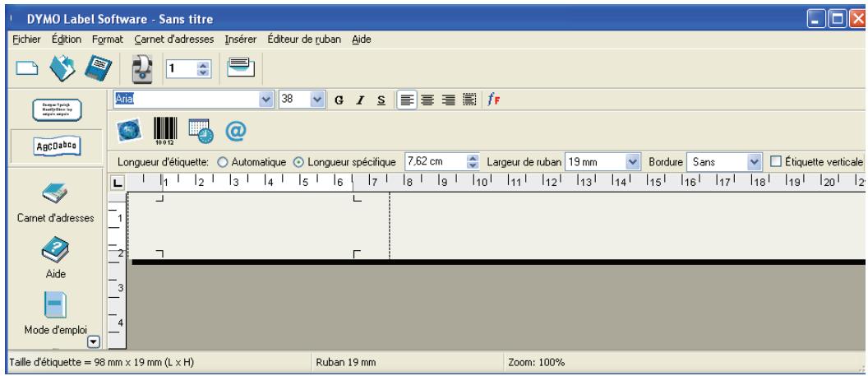Select Automatique label length option

coord(223,162)
